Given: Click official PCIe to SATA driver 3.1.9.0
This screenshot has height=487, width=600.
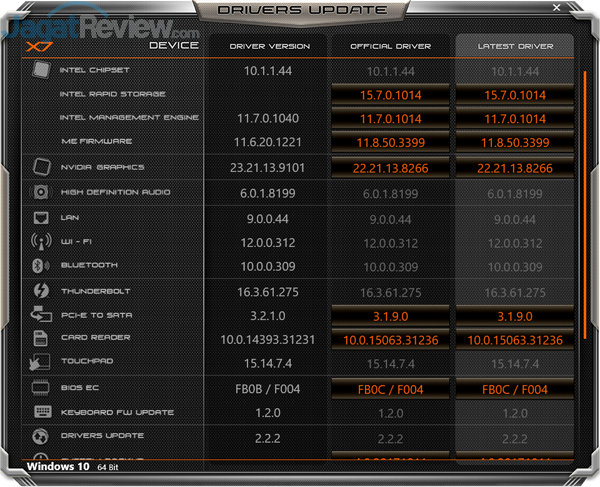Looking at the screenshot, I should [x=390, y=315].
